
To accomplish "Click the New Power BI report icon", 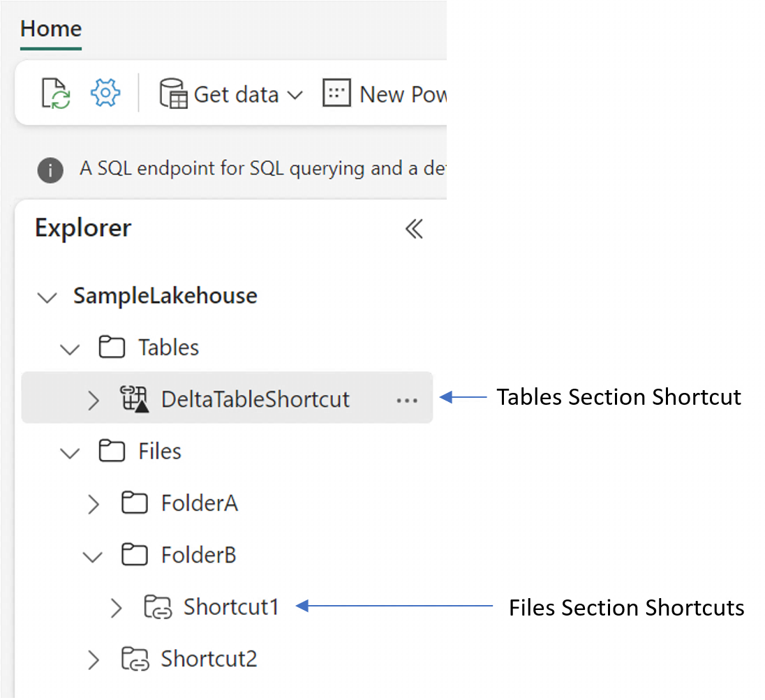I will point(336,93).
